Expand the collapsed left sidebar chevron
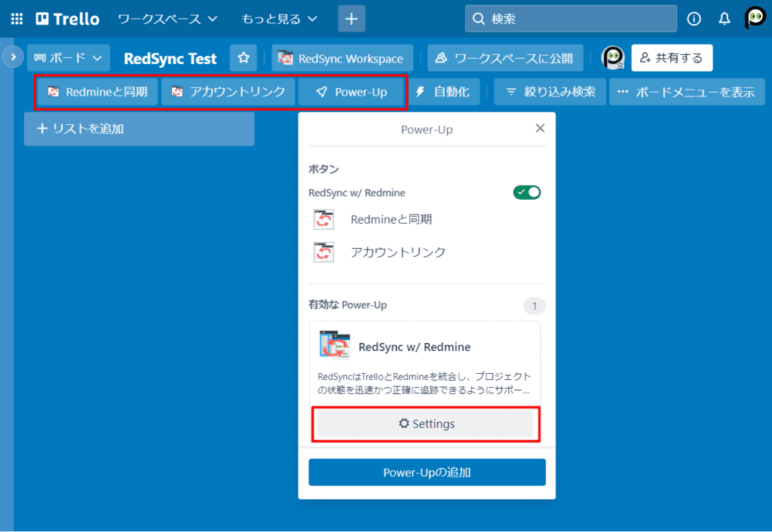 [13, 57]
